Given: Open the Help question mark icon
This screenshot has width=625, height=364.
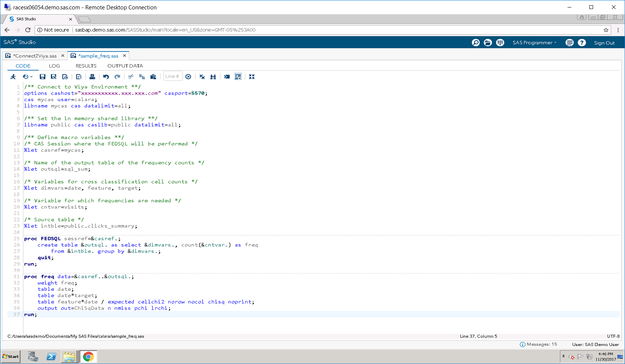Looking at the screenshot, I should point(581,43).
